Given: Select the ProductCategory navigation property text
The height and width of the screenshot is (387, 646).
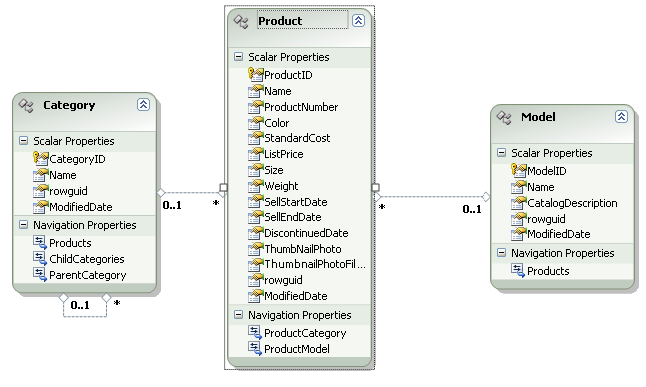Looking at the screenshot, I should [x=305, y=333].
